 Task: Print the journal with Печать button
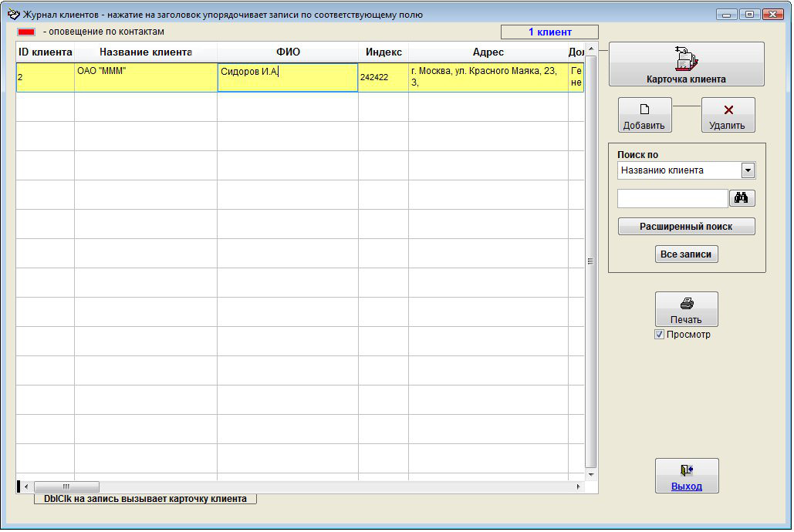(x=686, y=309)
